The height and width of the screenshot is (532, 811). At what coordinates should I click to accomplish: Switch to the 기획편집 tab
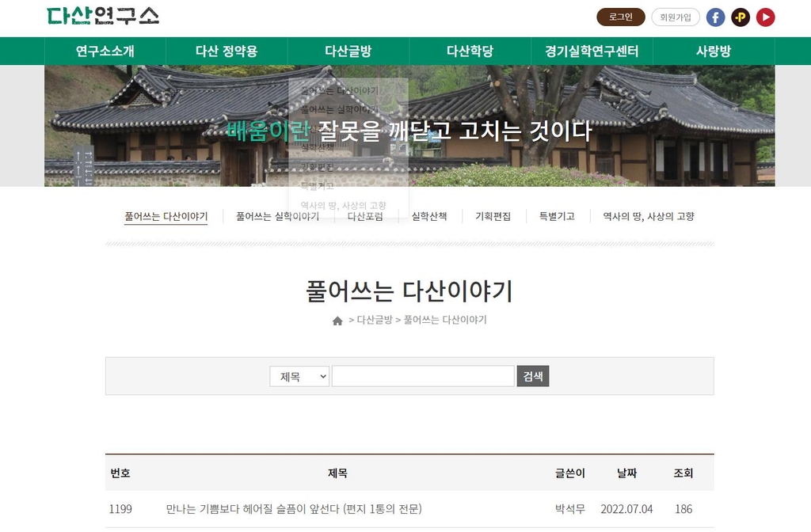point(493,216)
